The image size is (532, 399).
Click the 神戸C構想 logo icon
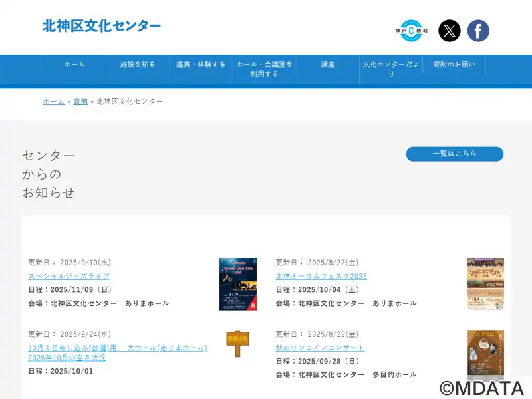(411, 31)
